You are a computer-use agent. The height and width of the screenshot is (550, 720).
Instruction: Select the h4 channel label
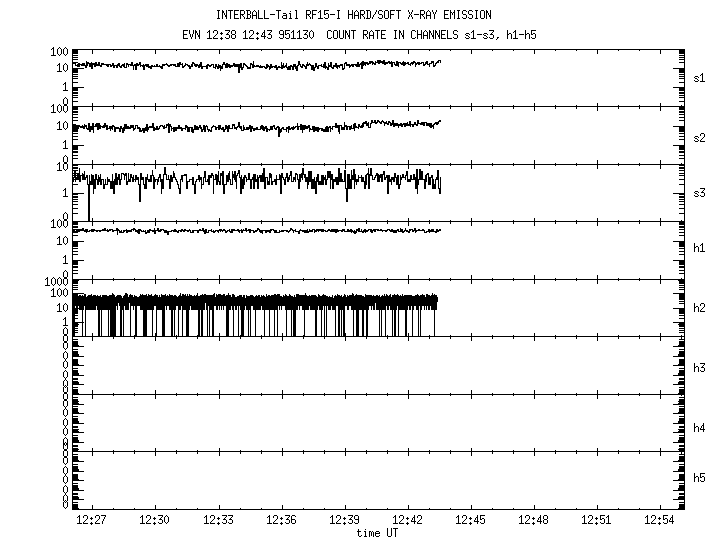(699, 428)
